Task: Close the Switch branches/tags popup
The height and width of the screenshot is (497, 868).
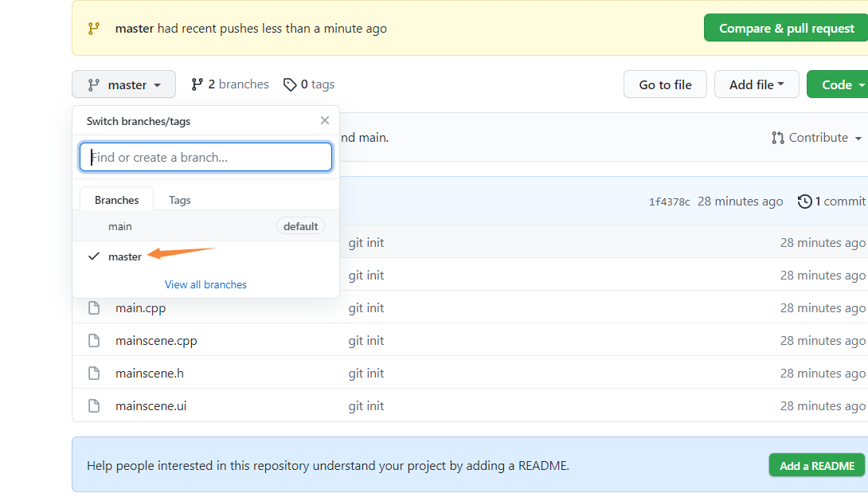Action: tap(325, 120)
